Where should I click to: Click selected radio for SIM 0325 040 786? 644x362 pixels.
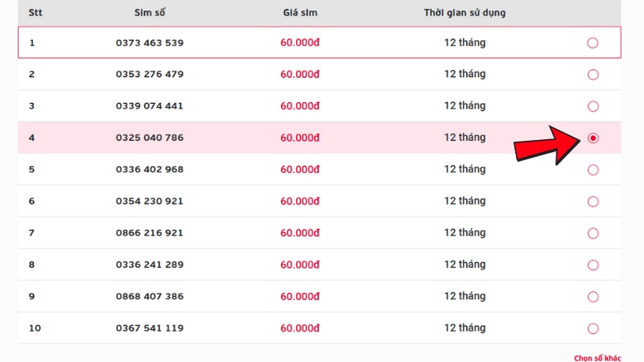click(592, 138)
